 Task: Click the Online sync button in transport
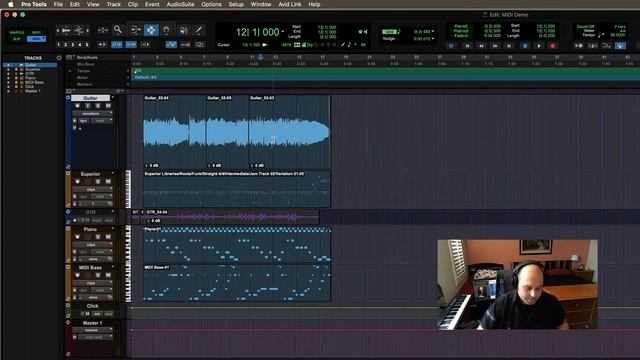[451, 46]
